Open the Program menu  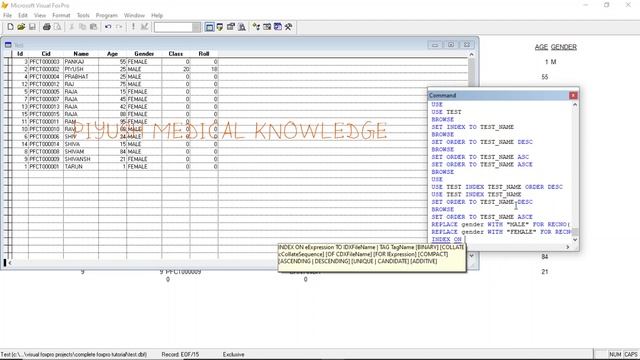[x=107, y=16]
